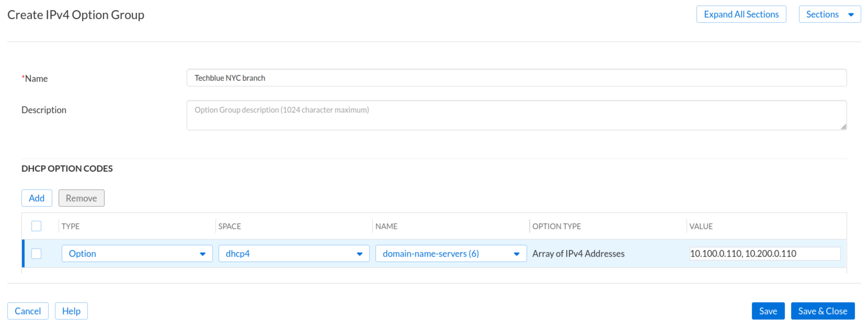Click the description resize handle icon

coord(843,127)
